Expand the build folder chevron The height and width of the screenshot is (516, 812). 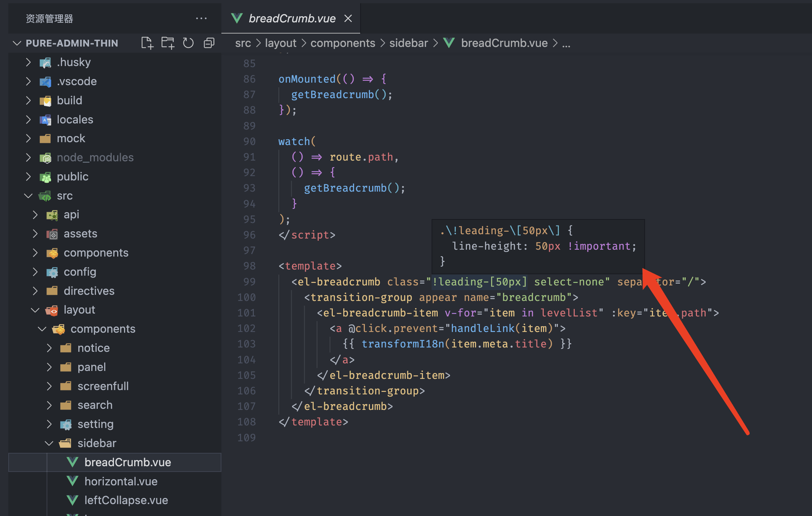(x=28, y=100)
